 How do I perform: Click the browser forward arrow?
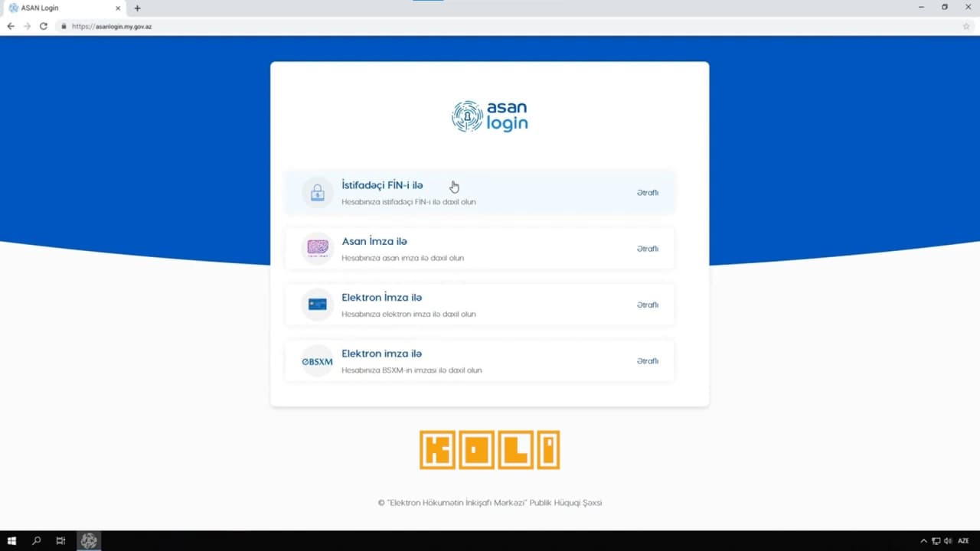click(x=28, y=26)
